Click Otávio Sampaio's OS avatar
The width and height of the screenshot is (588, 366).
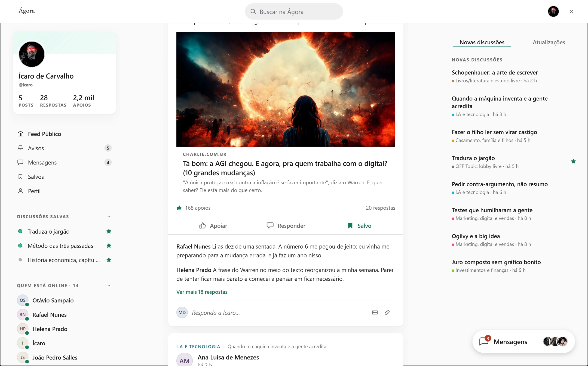coord(23,300)
